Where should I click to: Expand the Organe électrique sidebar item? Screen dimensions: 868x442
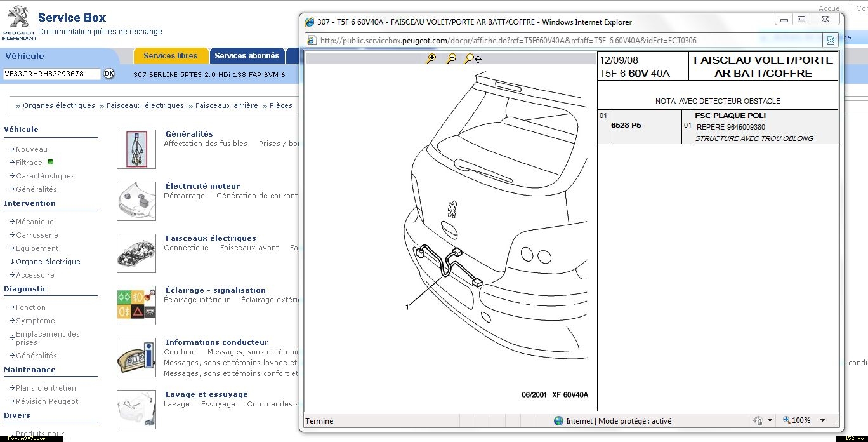48,262
